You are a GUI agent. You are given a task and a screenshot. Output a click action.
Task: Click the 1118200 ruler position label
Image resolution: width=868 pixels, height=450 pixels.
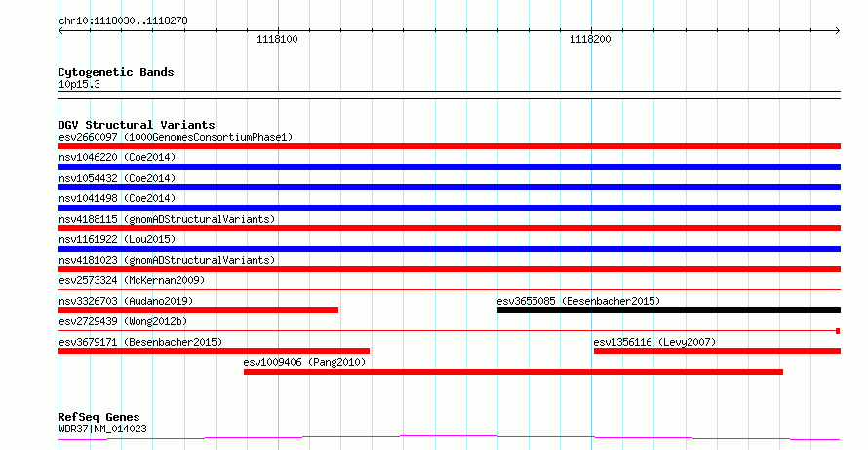[x=591, y=40]
